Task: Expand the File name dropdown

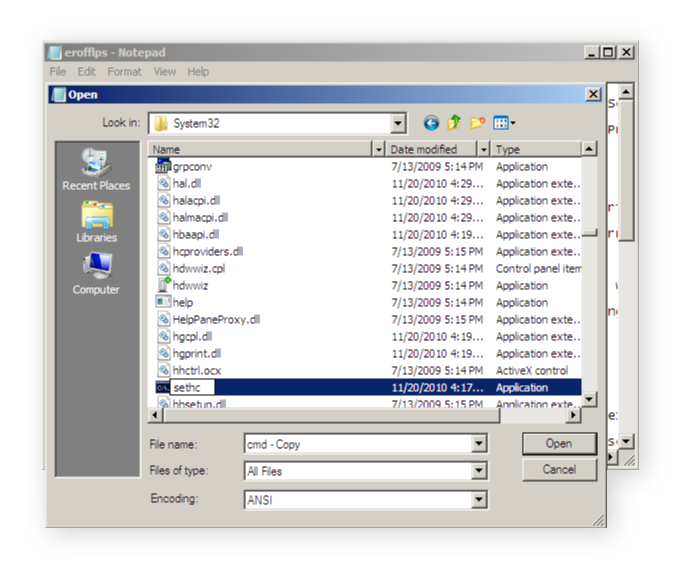Action: click(x=478, y=443)
